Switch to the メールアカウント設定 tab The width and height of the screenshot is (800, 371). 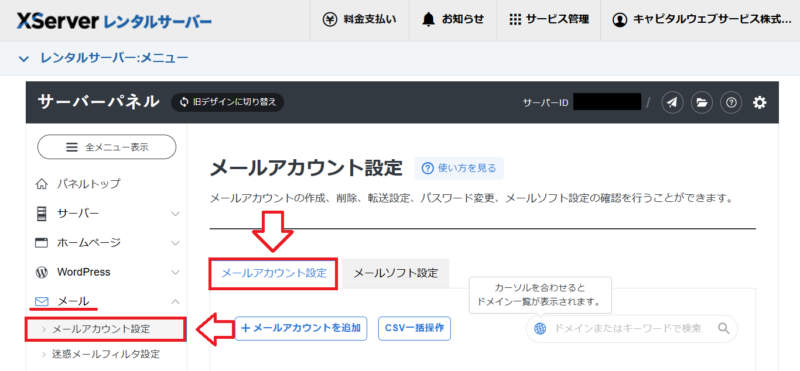pyautogui.click(x=273, y=274)
